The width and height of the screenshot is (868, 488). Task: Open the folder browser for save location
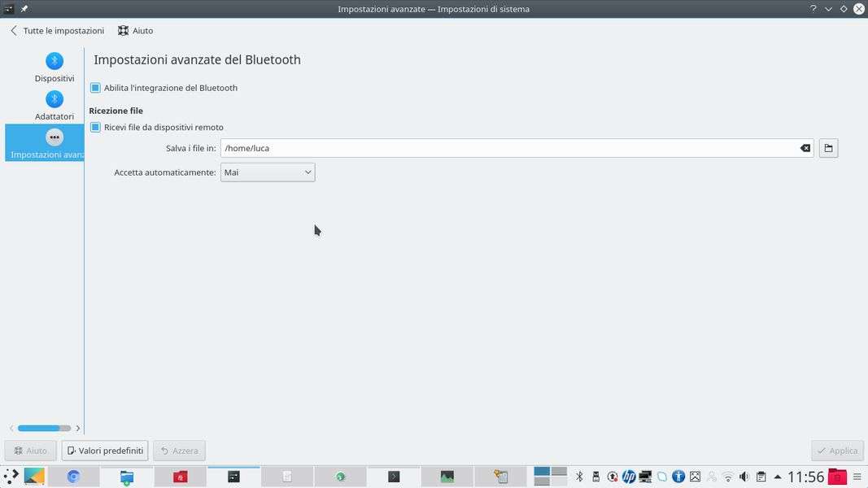(828, 148)
